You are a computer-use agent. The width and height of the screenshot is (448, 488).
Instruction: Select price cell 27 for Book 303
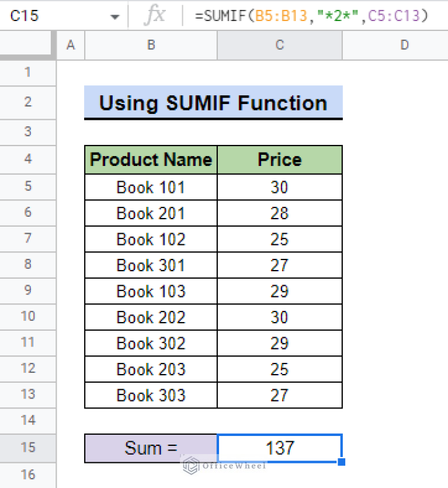click(x=280, y=395)
